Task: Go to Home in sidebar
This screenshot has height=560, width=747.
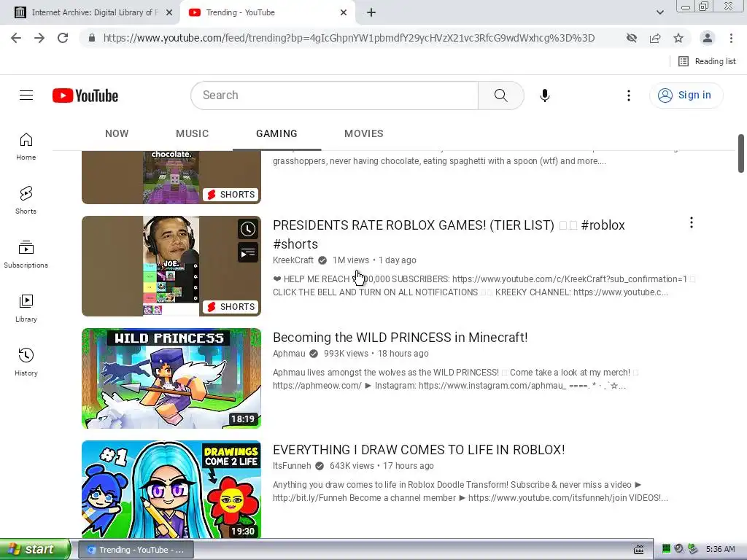Action: 26,146
